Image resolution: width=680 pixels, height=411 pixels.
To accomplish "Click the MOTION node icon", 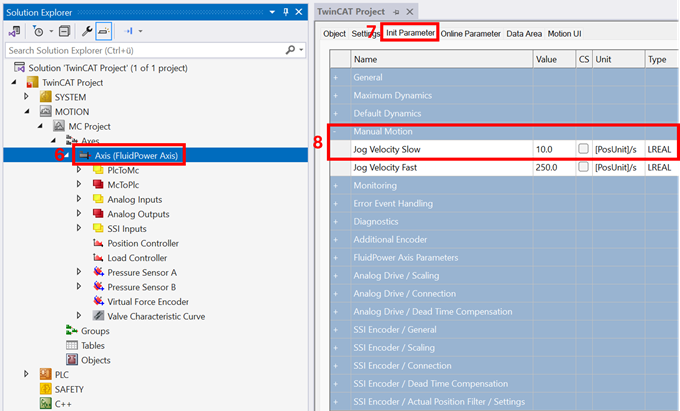I will 46,111.
